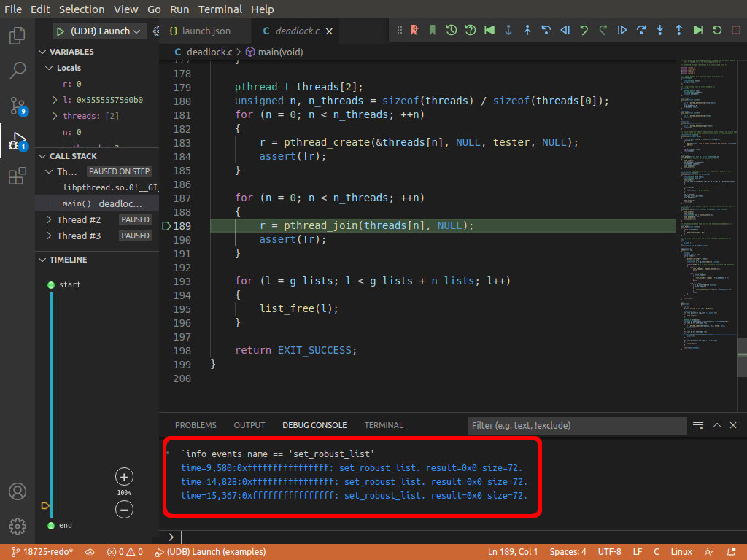Expand the threads: [2] variable

click(55, 116)
